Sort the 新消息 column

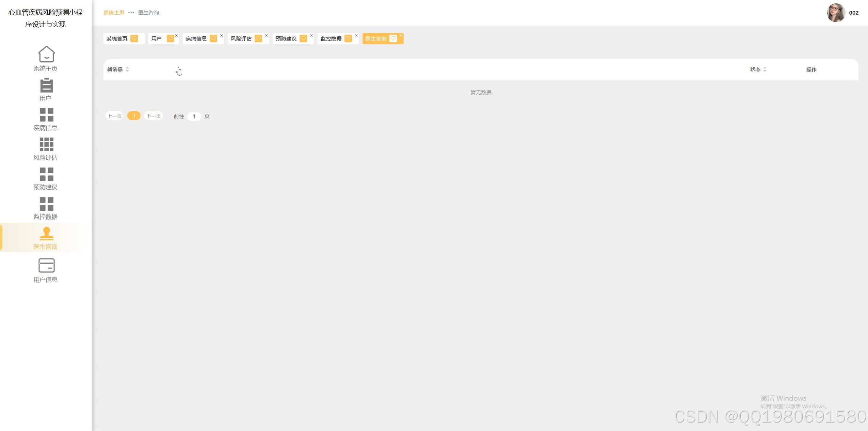[x=127, y=69]
